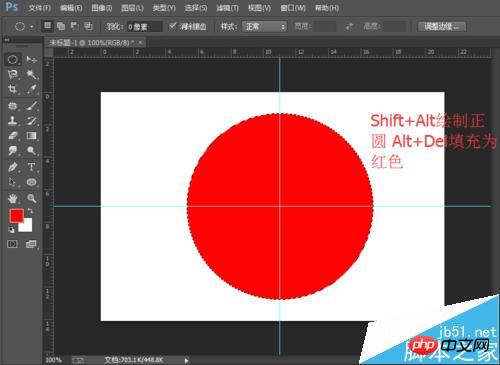The image size is (500, 365).
Task: Select the History Brush tool
Action: point(32,121)
